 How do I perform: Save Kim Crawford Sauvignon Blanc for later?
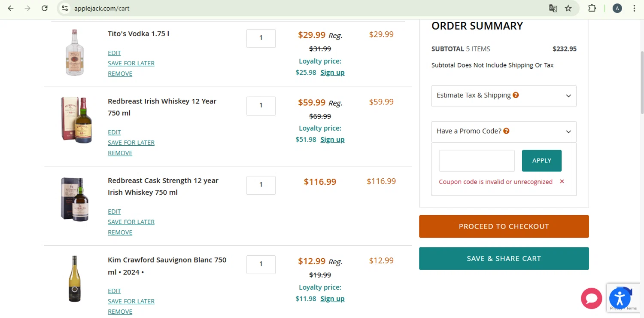[x=131, y=301]
